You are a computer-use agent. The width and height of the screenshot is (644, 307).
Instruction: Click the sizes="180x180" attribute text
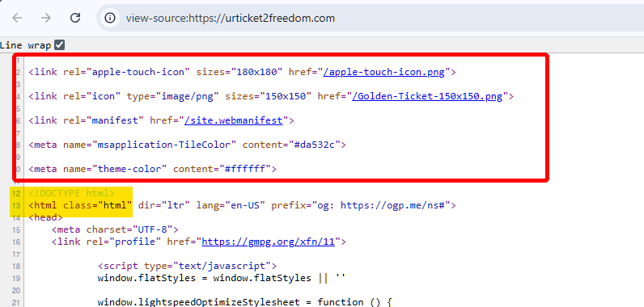click(x=239, y=72)
